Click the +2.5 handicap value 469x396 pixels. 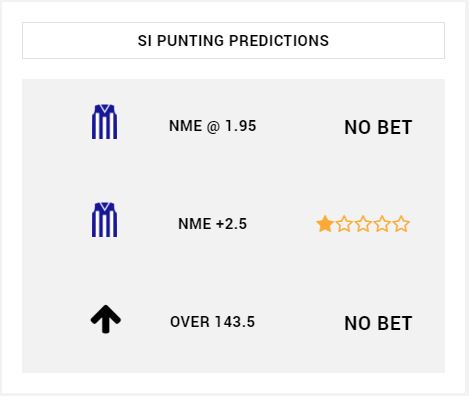click(232, 224)
